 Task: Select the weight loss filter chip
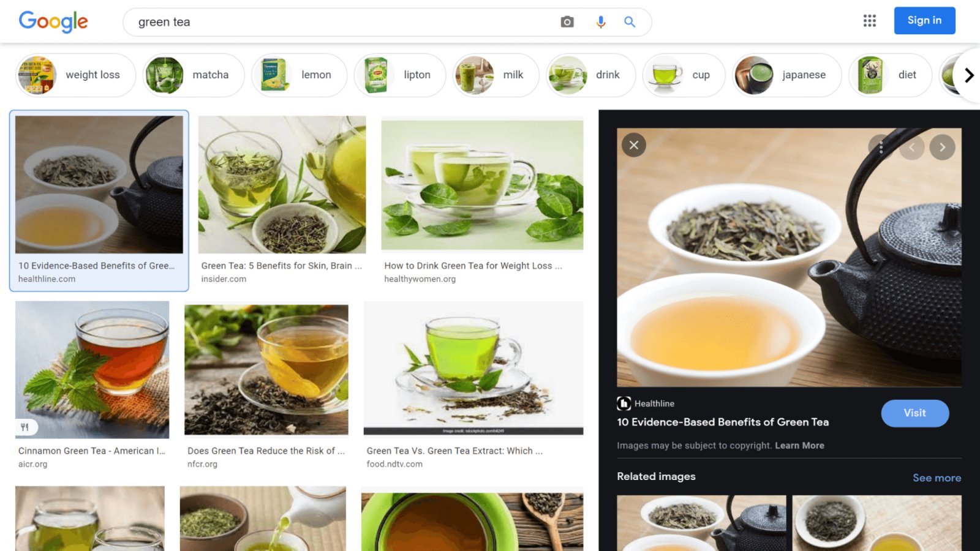(75, 75)
